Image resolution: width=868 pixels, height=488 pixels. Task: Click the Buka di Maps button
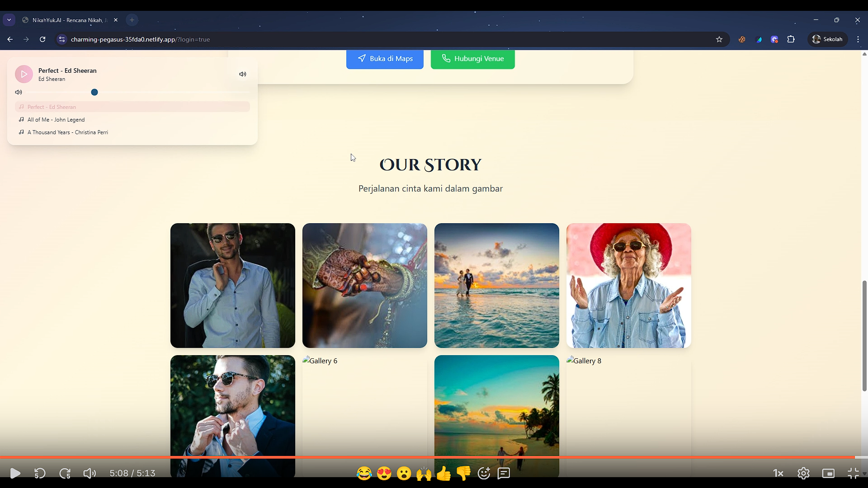tap(385, 59)
